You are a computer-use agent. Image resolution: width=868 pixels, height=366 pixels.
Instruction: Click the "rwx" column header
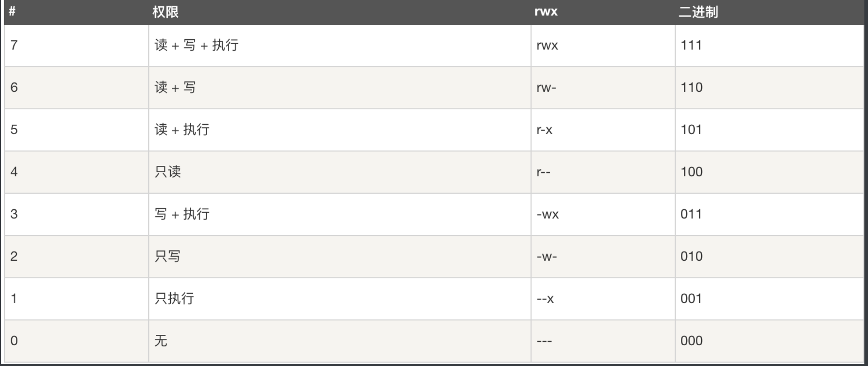[546, 12]
